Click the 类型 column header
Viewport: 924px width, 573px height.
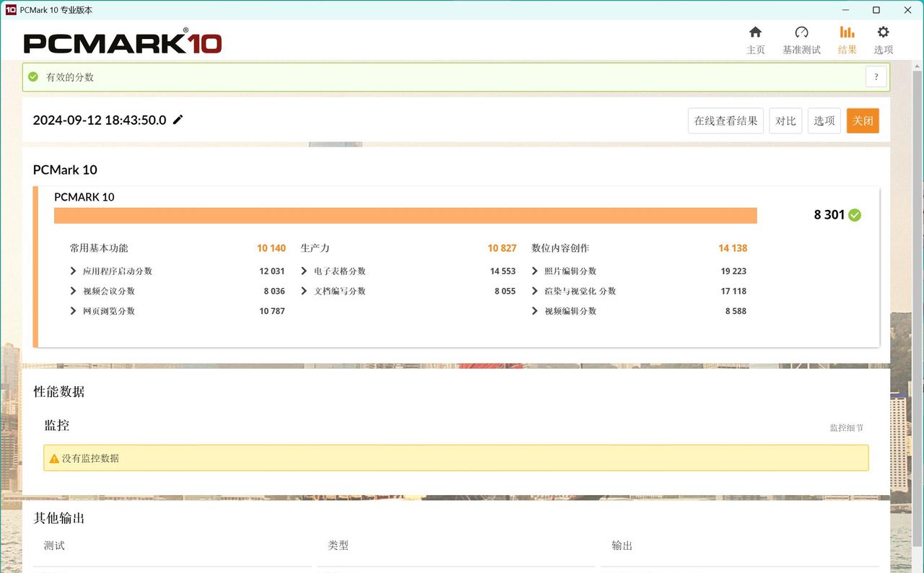pos(338,546)
